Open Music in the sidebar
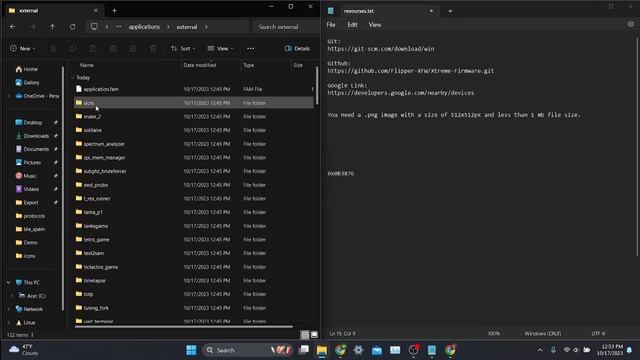This screenshot has width=640, height=360. 26,176
